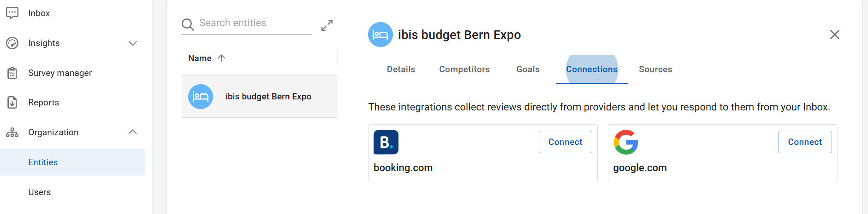This screenshot has width=868, height=214.
Task: Click the Reports download icon
Action: 12,102
